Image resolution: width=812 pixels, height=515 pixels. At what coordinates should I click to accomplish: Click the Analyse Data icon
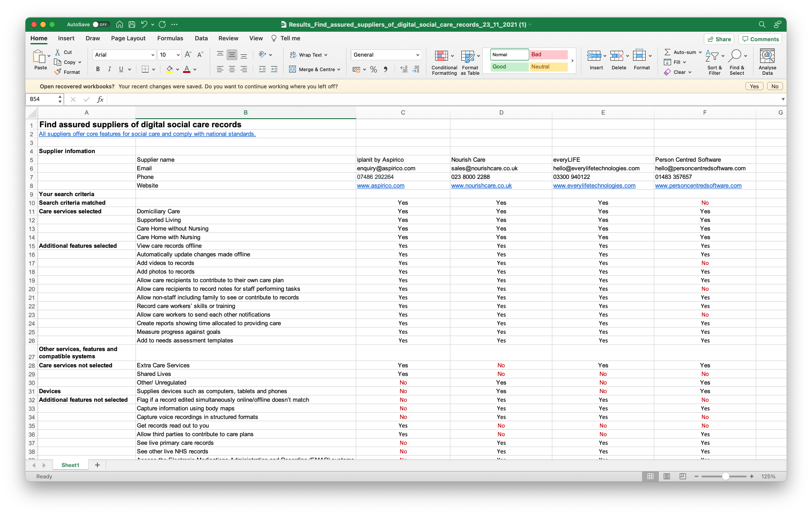click(767, 56)
